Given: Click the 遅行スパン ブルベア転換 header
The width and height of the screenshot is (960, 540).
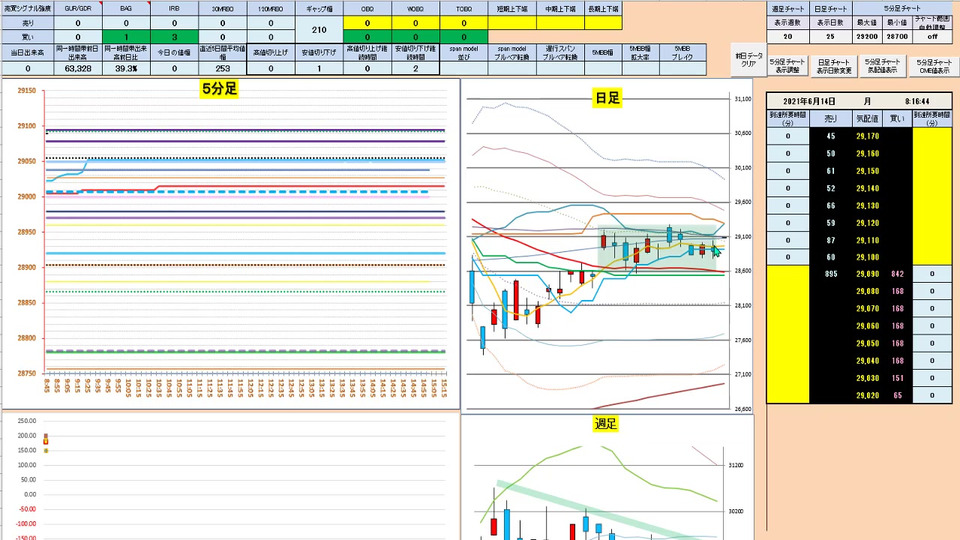Looking at the screenshot, I should 560,53.
